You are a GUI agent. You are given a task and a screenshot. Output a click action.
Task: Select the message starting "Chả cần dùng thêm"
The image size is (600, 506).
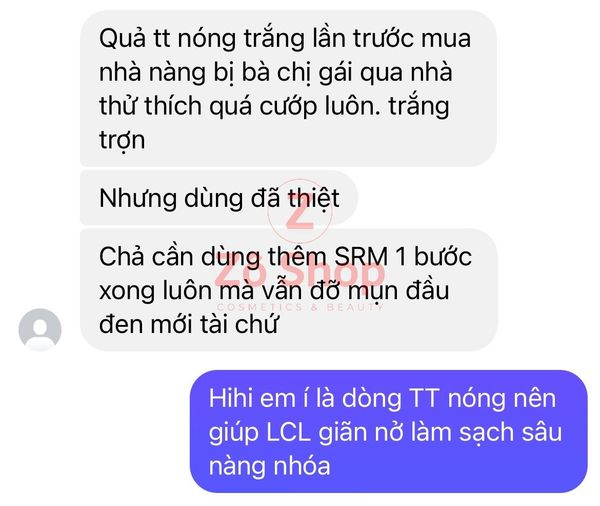pos(289,290)
